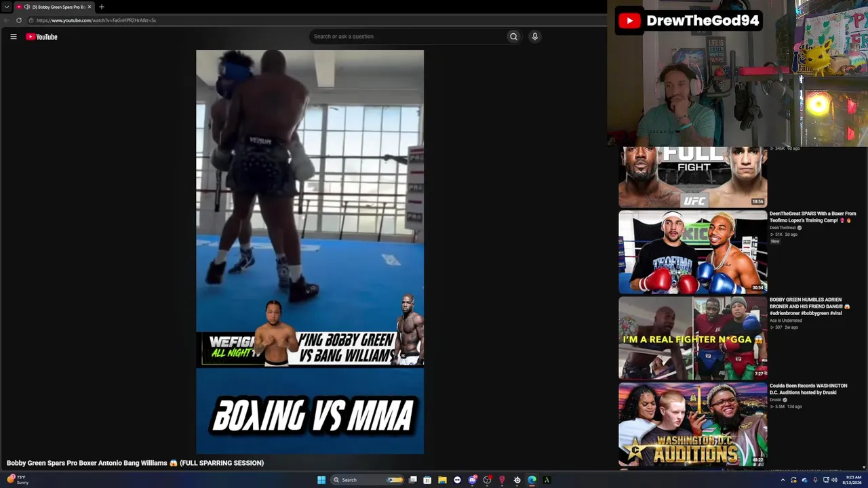
Task: Close the Bobby Green YouTube tab
Action: pos(89,7)
